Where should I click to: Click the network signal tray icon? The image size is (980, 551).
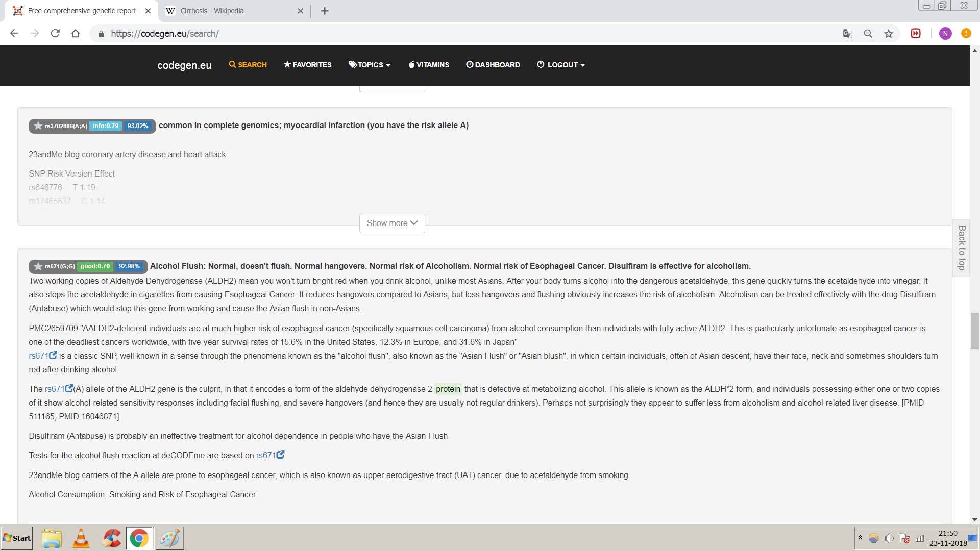920,538
